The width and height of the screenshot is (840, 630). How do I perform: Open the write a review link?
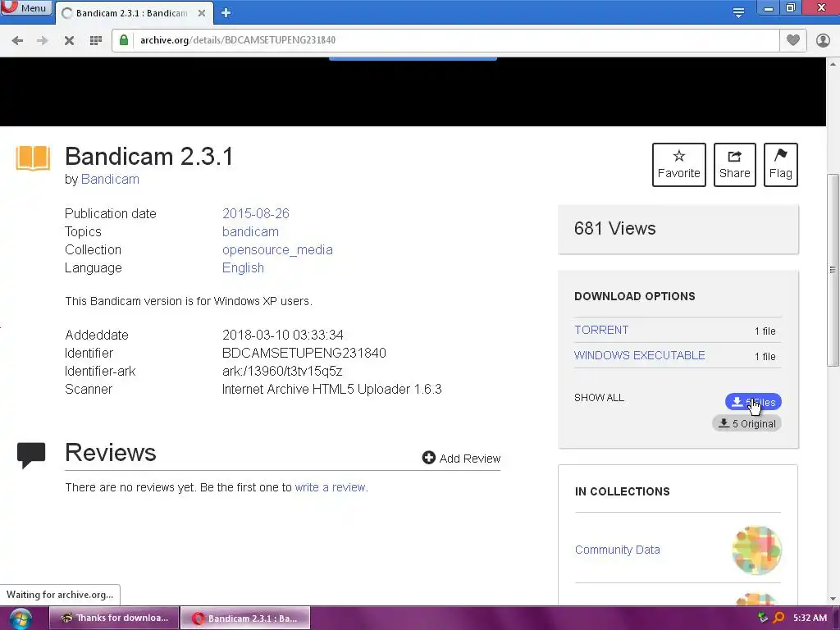[x=330, y=487]
